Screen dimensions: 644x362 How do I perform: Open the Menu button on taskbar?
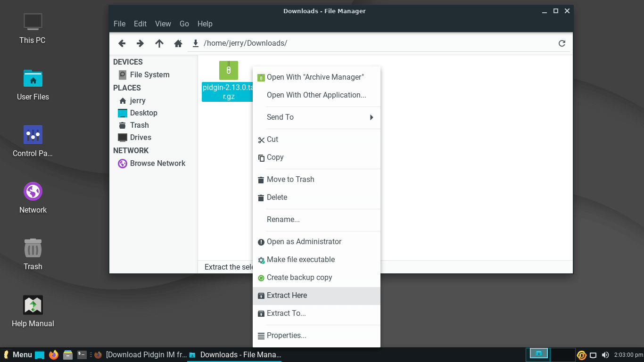click(x=18, y=355)
